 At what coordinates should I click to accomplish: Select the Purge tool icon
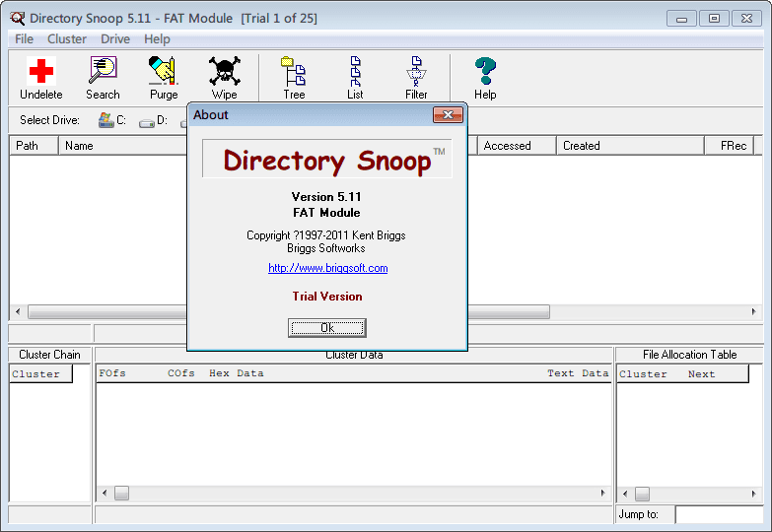164,72
